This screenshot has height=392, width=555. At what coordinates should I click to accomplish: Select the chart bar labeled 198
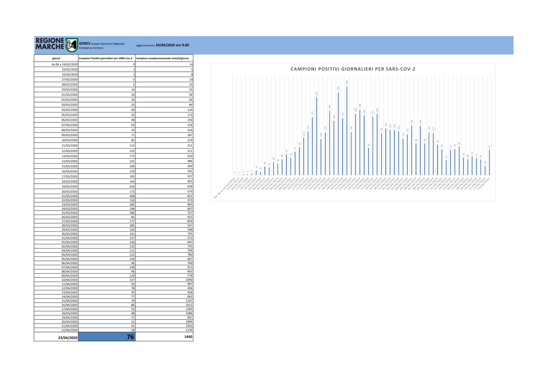(360, 142)
